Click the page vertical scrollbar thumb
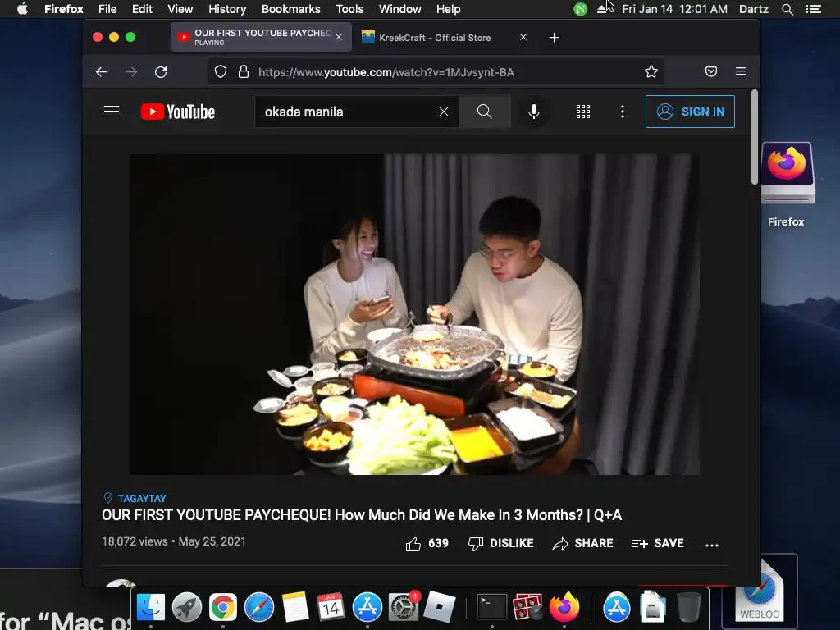This screenshot has height=630, width=840. pyautogui.click(x=755, y=137)
